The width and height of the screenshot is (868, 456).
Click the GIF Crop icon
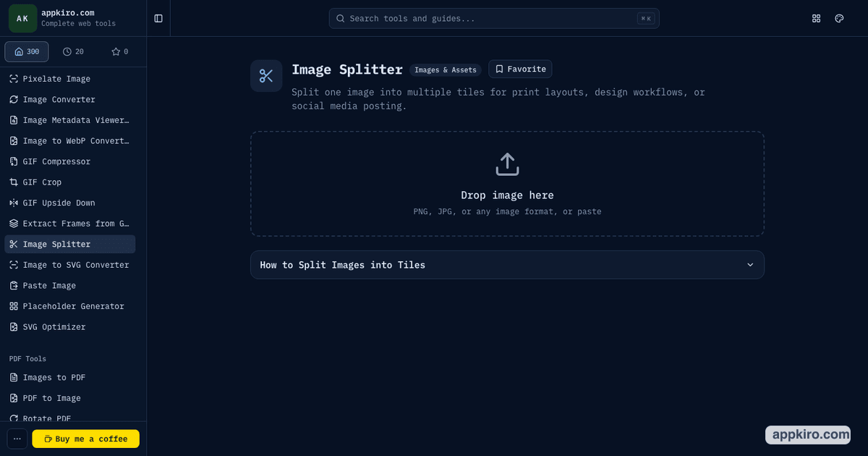pos(13,182)
